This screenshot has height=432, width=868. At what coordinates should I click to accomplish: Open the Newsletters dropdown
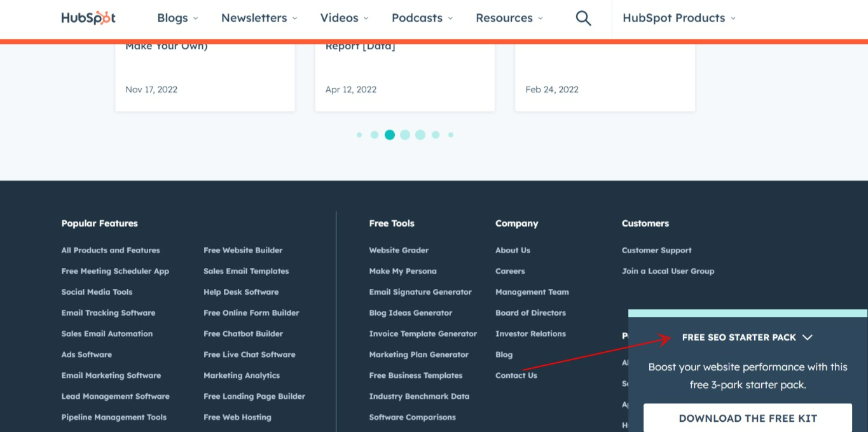tap(259, 18)
